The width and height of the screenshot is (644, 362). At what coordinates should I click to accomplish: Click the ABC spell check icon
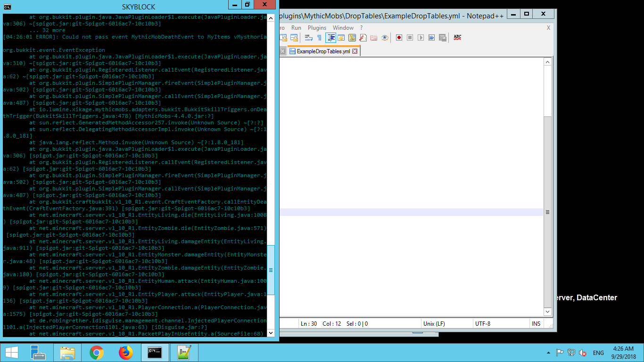(457, 38)
